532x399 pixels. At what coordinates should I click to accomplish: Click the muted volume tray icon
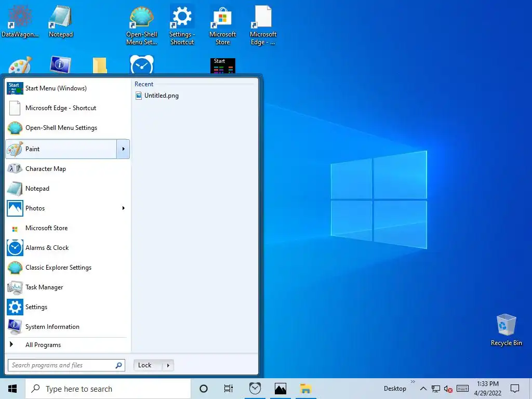448,389
